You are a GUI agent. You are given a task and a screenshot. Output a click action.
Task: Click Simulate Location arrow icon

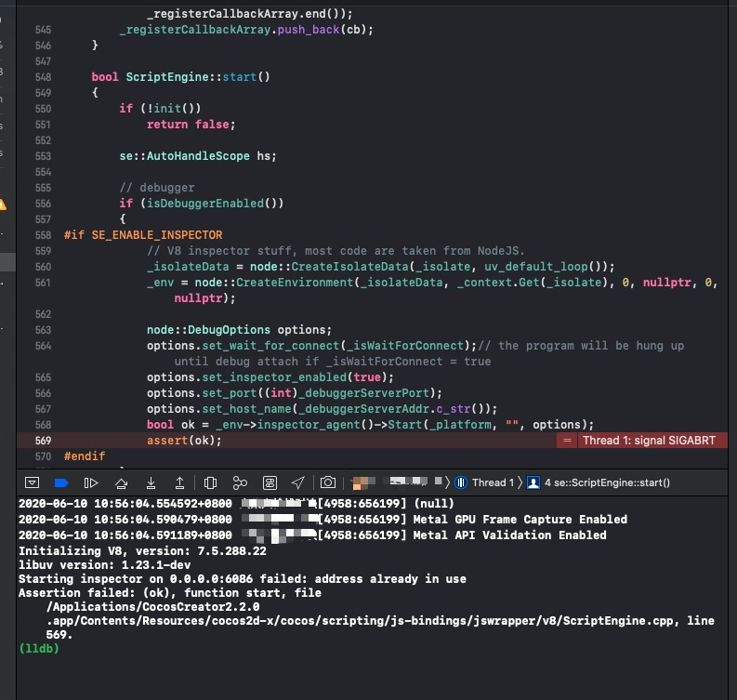pyautogui.click(x=298, y=482)
